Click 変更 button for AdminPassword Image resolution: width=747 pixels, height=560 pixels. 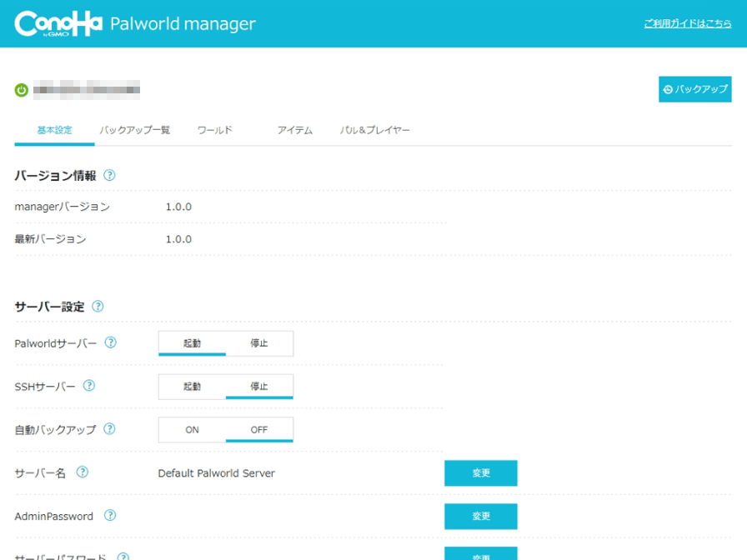[x=481, y=516]
